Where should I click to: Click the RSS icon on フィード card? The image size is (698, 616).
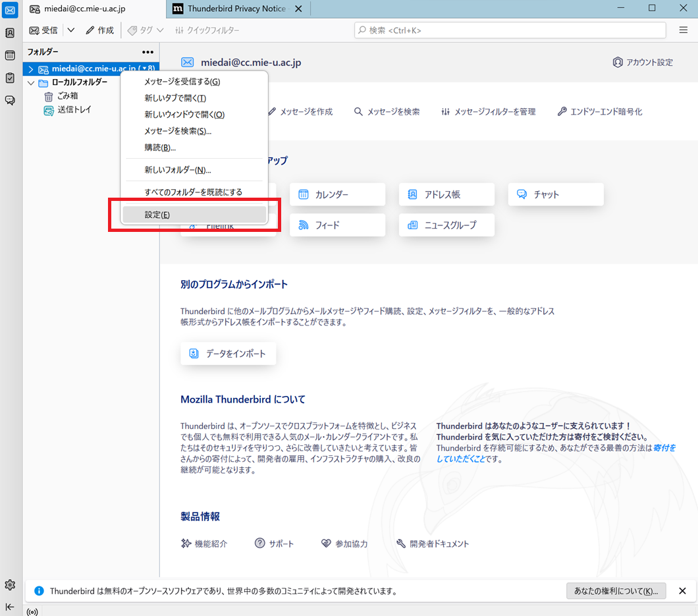(304, 225)
